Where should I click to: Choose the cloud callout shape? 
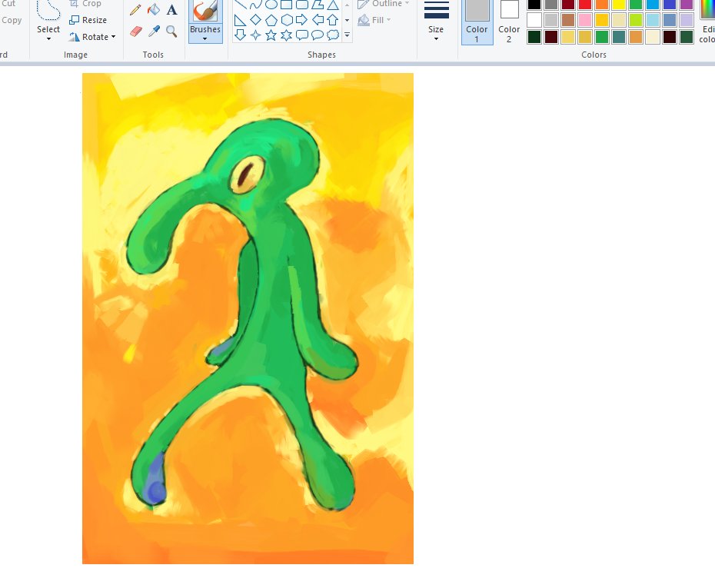(333, 35)
